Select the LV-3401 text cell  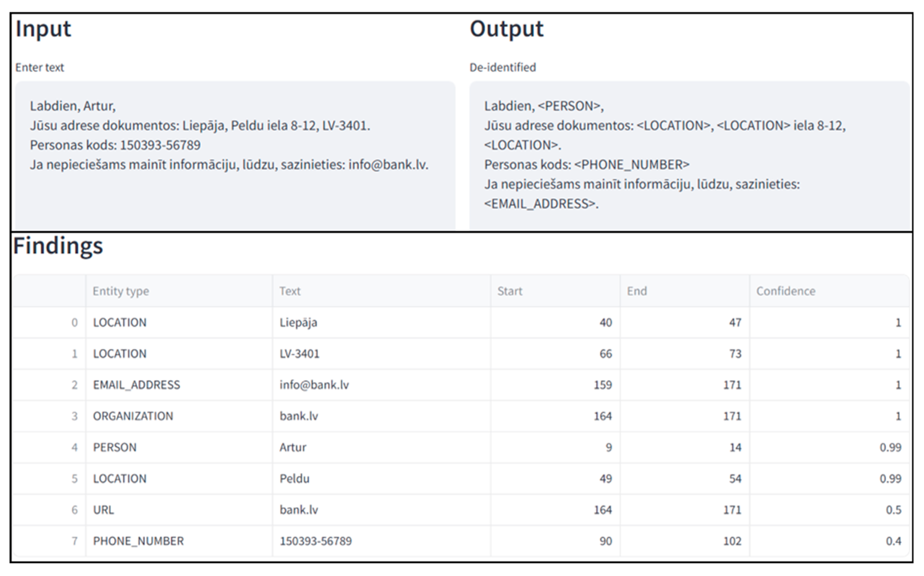point(381,354)
